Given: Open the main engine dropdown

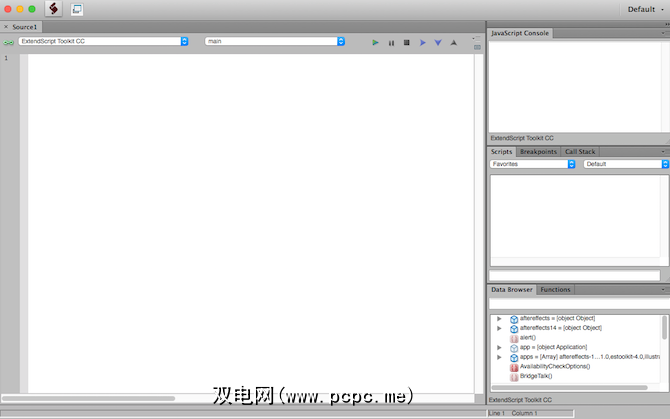Looking at the screenshot, I should click(x=274, y=41).
